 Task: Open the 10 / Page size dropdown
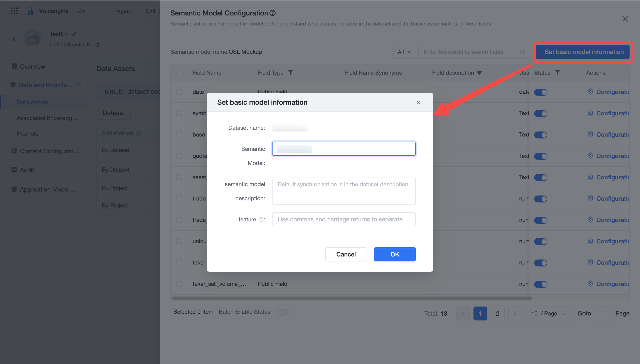(x=549, y=313)
